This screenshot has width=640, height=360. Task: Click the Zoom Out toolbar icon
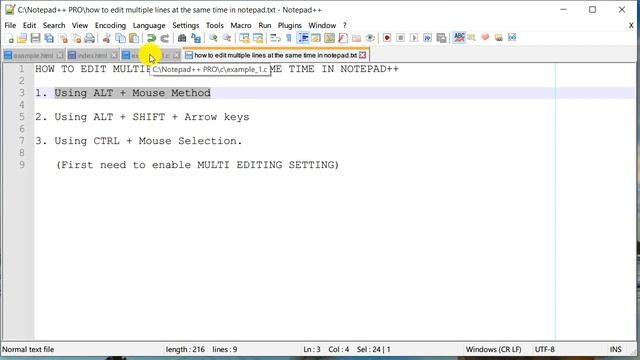click(227, 38)
